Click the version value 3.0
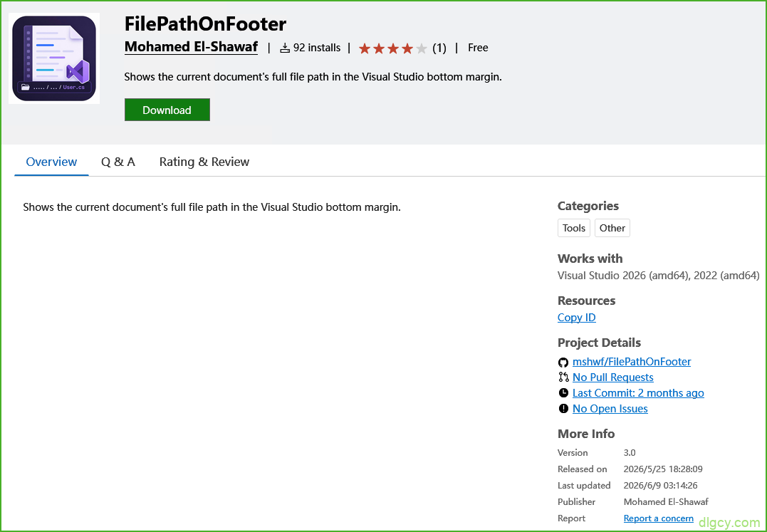This screenshot has height=532, width=767. [x=630, y=453]
